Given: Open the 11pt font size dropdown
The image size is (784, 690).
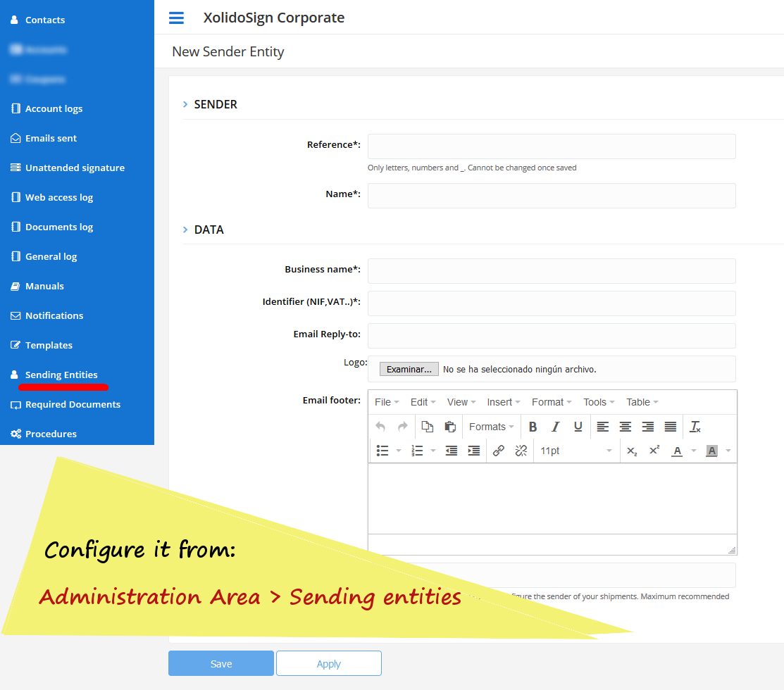Looking at the screenshot, I should [x=576, y=451].
